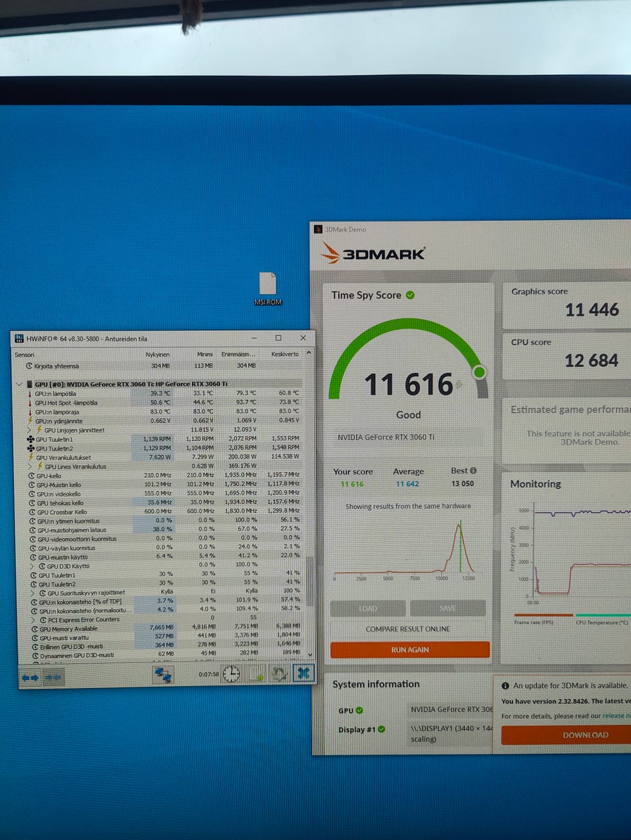Select the GPU Crossbar Kello row
Screen dimensions: 631x840
point(163,511)
